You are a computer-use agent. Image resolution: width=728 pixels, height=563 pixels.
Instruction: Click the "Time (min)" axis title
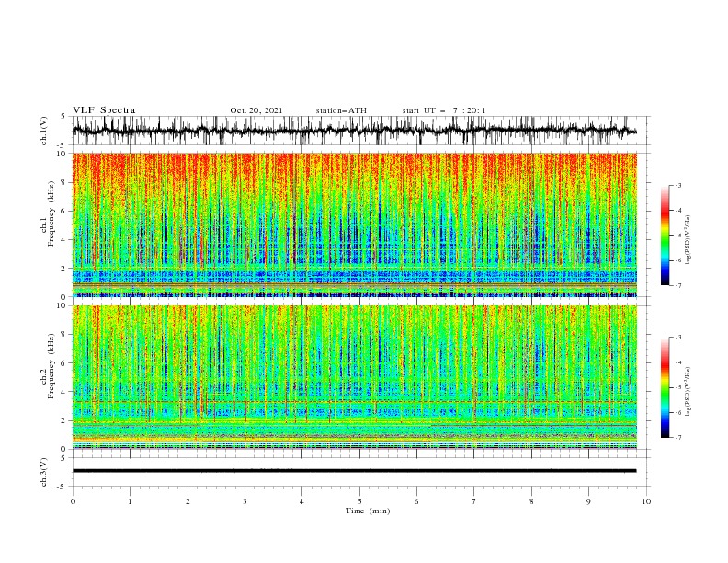click(368, 511)
